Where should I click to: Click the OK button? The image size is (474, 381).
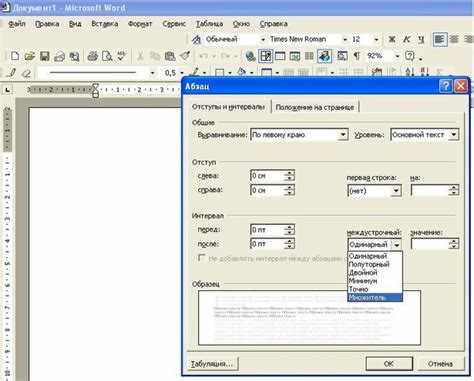pyautogui.click(x=389, y=364)
